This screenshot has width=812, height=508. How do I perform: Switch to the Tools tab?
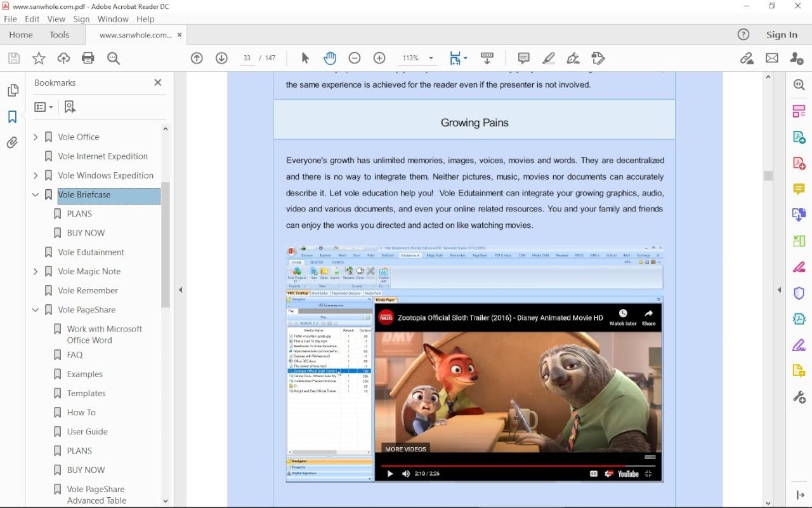click(x=60, y=35)
